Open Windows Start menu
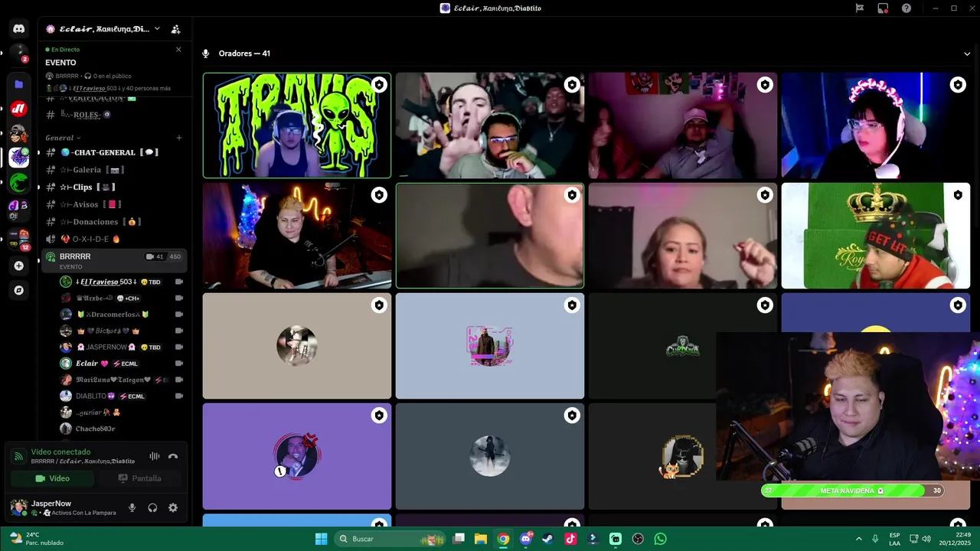 (322, 539)
